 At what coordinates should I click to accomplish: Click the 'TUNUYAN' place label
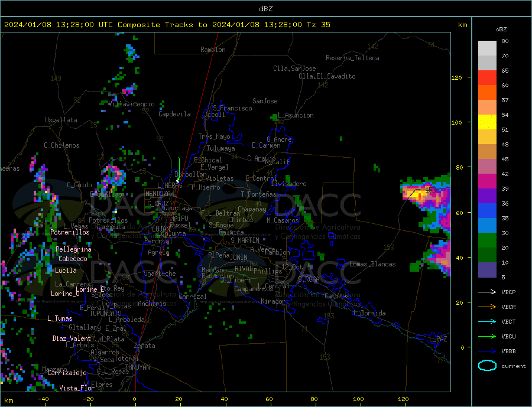[137, 367]
